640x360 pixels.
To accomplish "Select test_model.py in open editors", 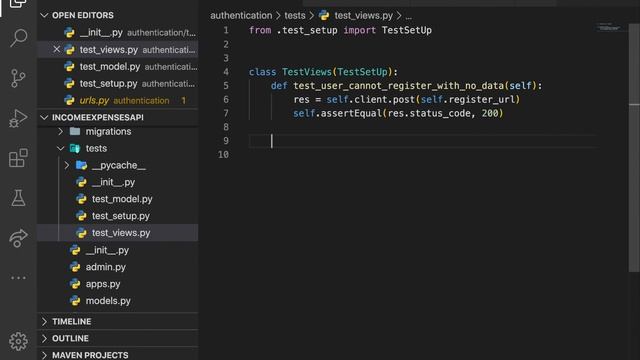I will pyautogui.click(x=118, y=67).
